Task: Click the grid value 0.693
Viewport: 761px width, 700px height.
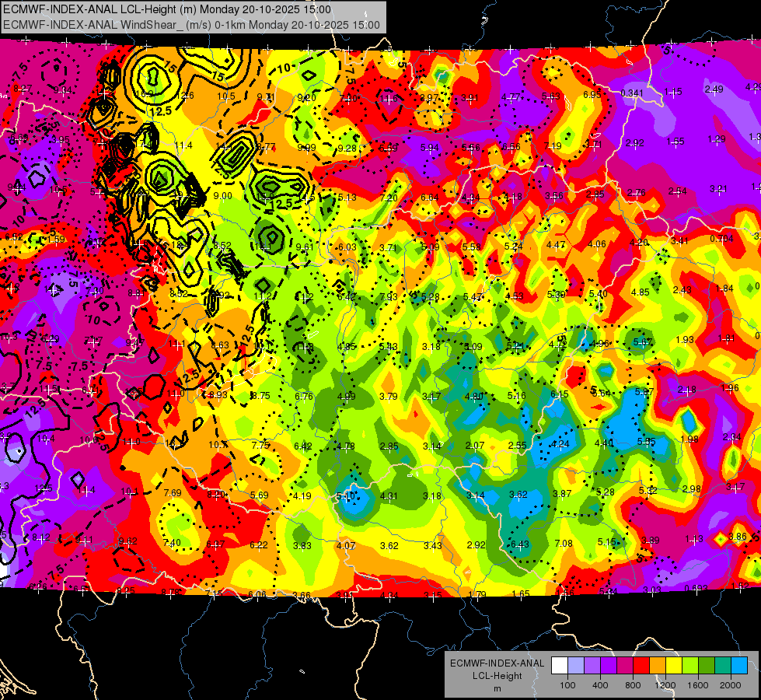Action: click(x=696, y=588)
